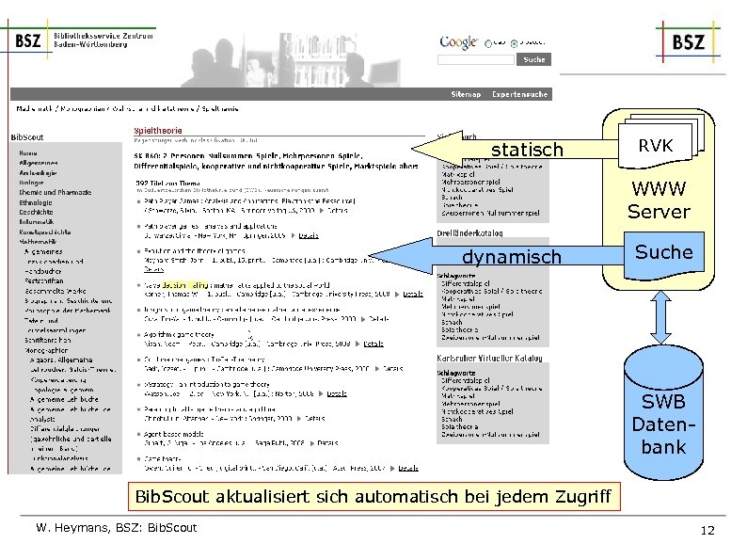Click Spieltheorie at the breadcrumb end
747x560 pixels.
click(x=220, y=108)
